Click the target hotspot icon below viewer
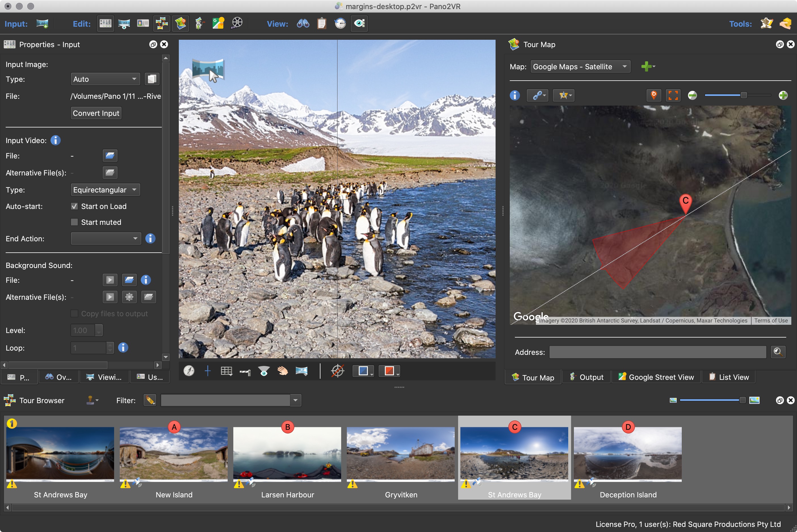797x532 pixels. coord(337,371)
